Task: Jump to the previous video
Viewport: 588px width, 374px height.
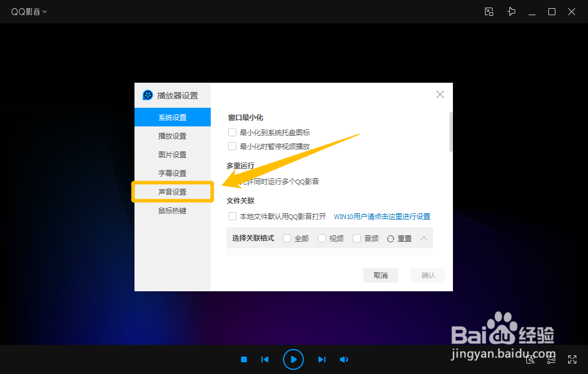Action: [265, 359]
